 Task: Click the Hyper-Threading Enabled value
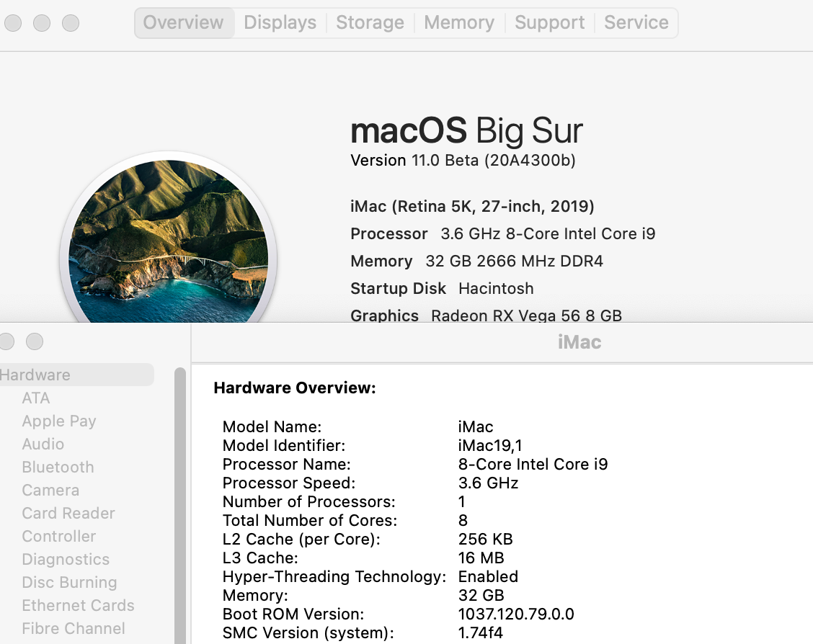pos(489,577)
